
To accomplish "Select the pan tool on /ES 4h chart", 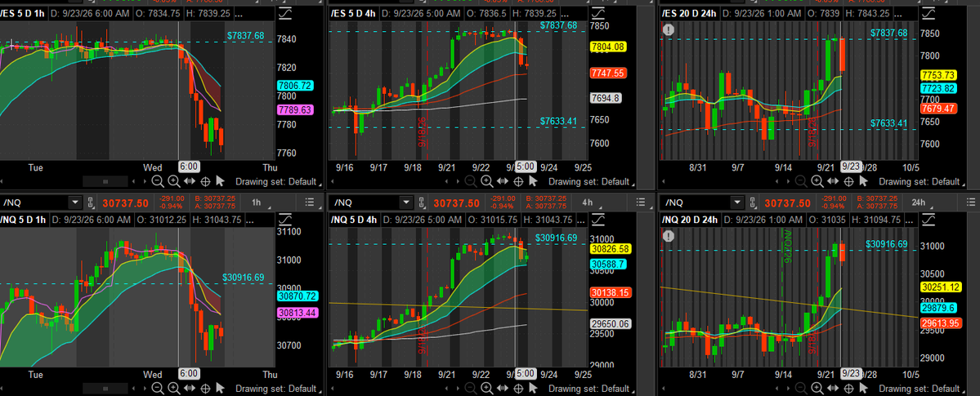I will 503,181.
